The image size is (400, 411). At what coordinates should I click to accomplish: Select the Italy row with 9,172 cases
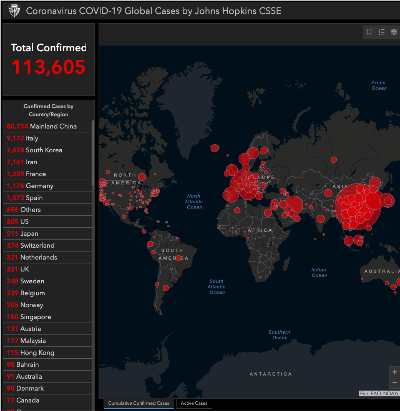pos(47,138)
